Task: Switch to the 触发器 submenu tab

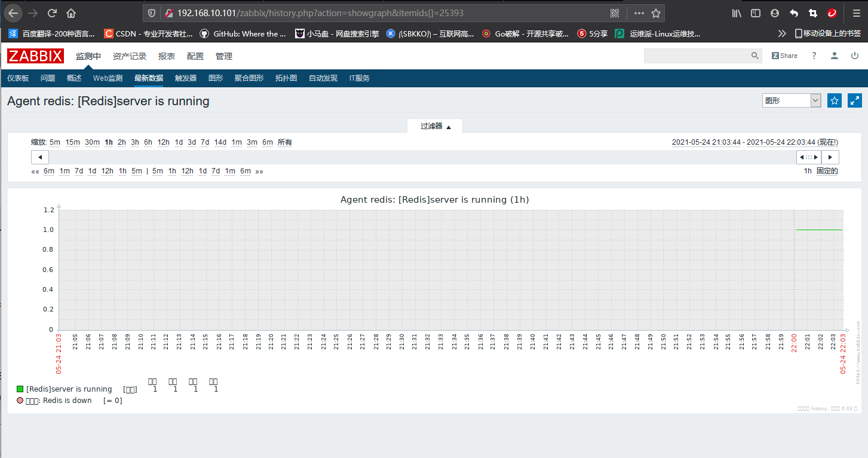Action: coord(186,78)
